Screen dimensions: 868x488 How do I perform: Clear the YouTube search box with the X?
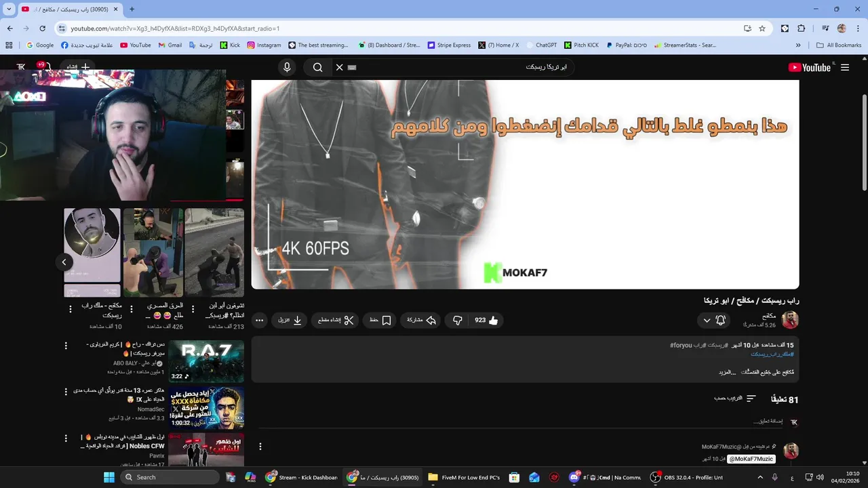(x=339, y=67)
